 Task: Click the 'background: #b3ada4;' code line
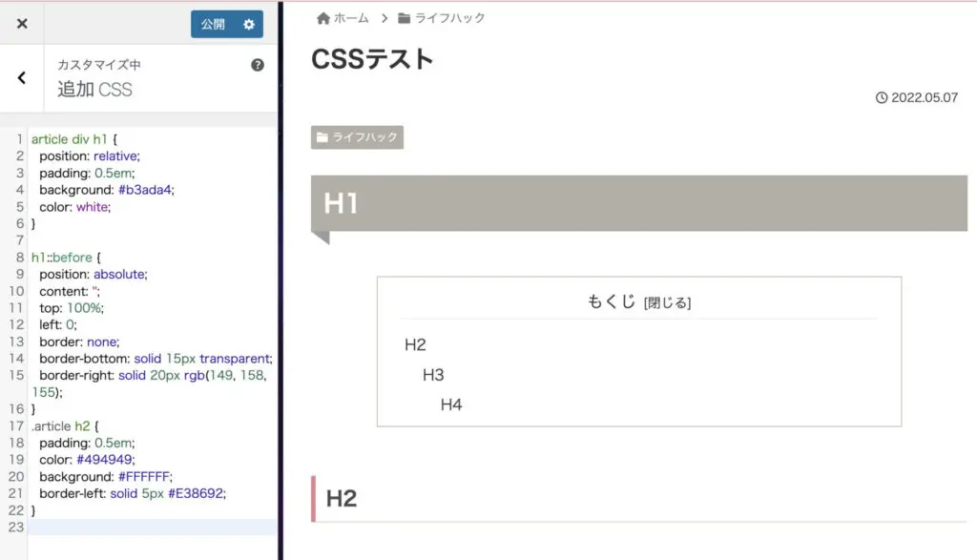coord(107,189)
